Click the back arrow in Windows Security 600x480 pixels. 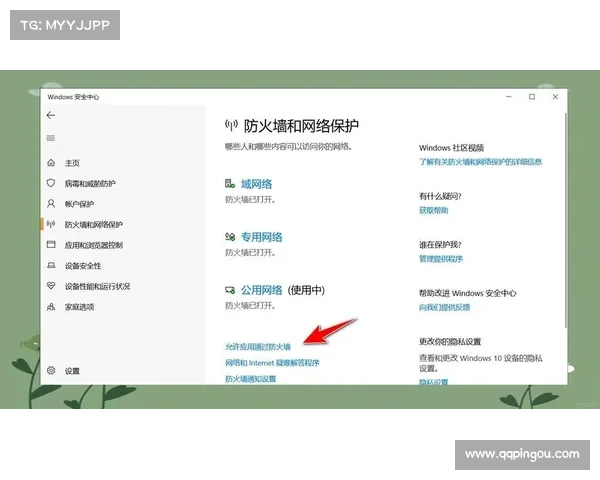point(51,116)
